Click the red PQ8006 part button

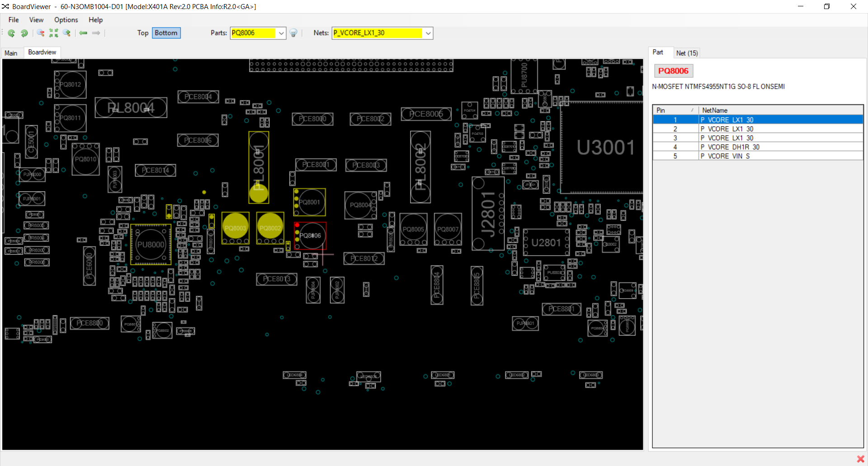(673, 71)
